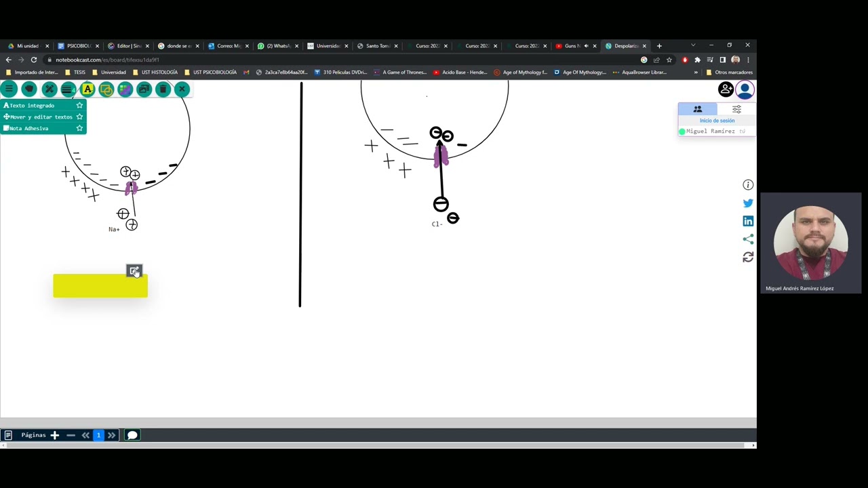Open a new browser tab

click(659, 46)
